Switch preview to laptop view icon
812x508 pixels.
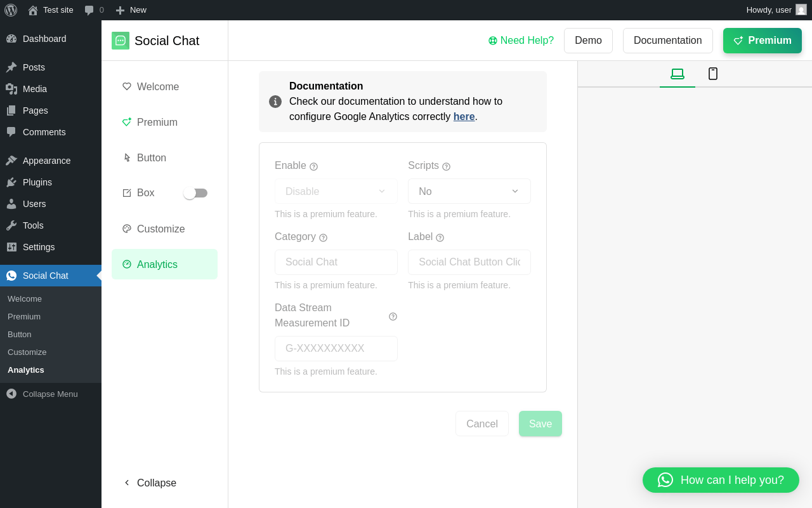(678, 74)
